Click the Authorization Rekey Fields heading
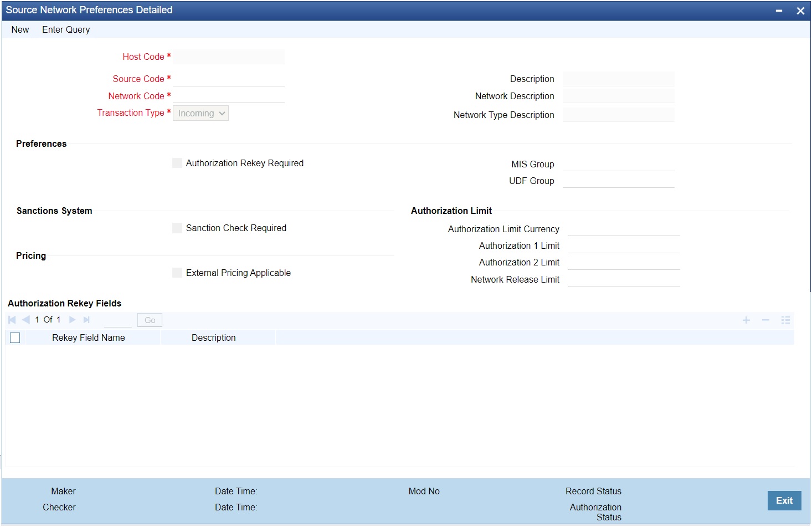Screen dimensions: 812x527 pos(64,303)
